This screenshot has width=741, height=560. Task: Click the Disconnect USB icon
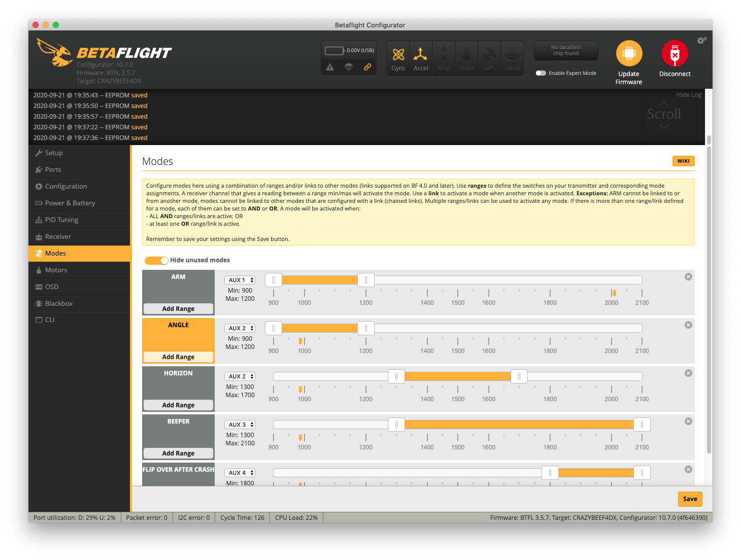coord(675,54)
